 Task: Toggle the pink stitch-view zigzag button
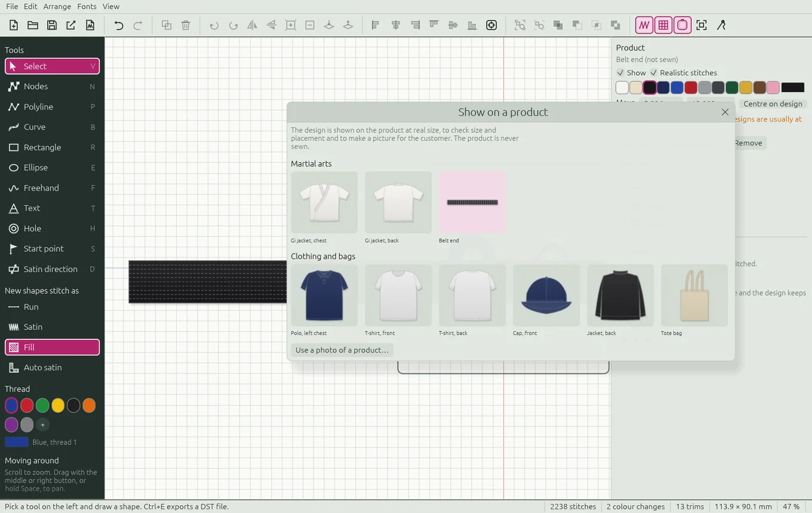pos(644,25)
